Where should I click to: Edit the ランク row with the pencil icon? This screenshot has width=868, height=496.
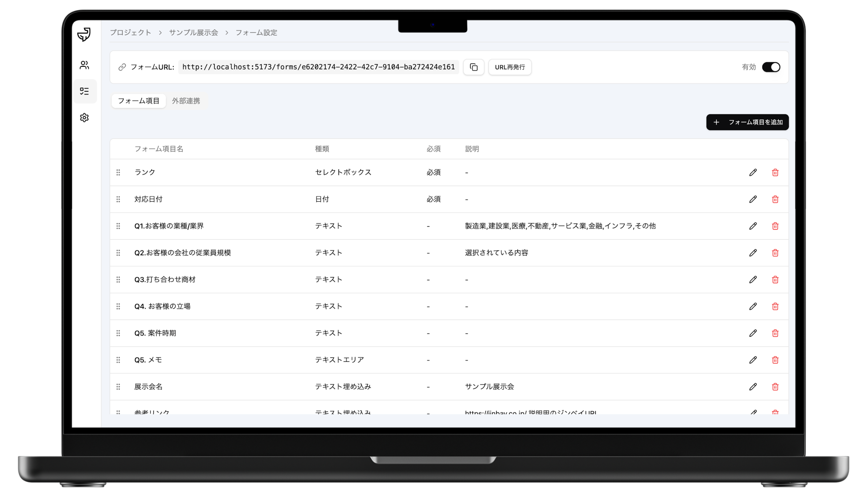tap(753, 172)
